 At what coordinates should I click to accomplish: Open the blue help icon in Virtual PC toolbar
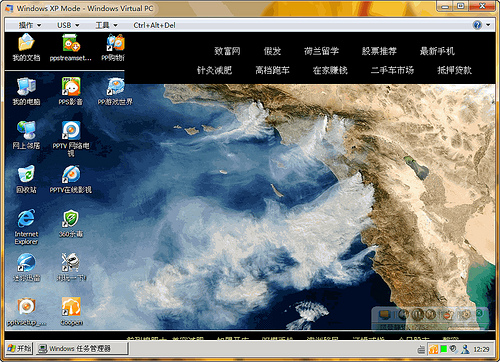click(x=477, y=25)
